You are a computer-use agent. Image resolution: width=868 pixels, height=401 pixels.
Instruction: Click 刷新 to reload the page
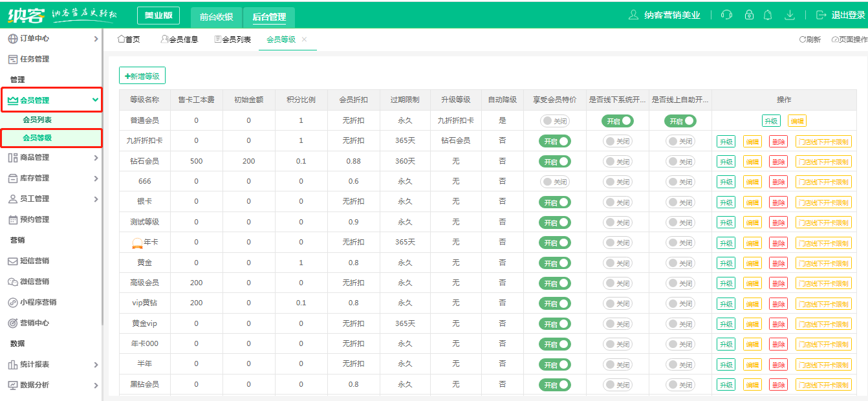pyautogui.click(x=810, y=39)
